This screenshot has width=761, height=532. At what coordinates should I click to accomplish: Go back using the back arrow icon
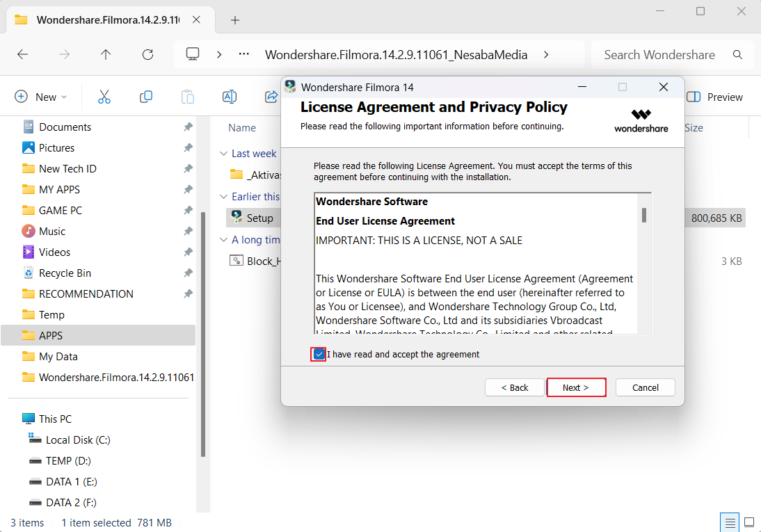(22, 54)
